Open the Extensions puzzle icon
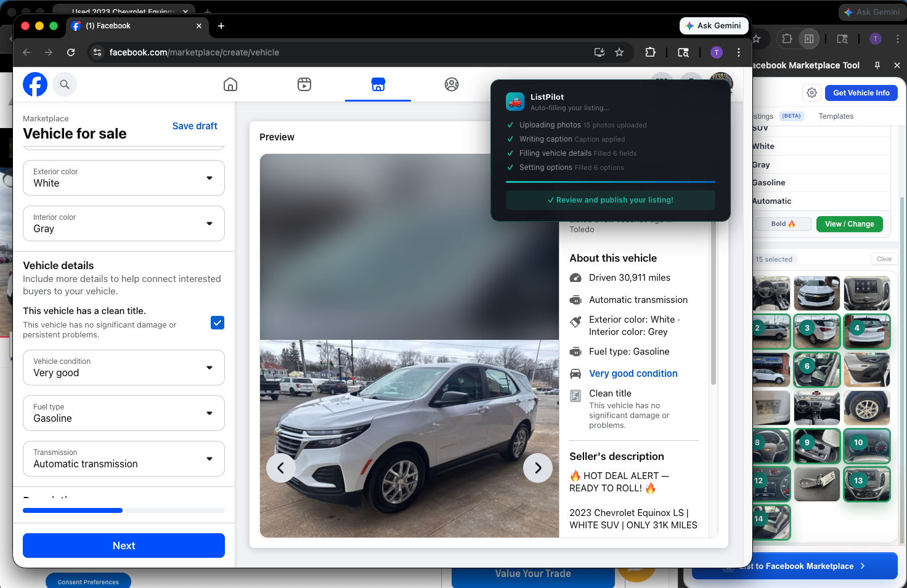Image resolution: width=907 pixels, height=588 pixels. [650, 52]
